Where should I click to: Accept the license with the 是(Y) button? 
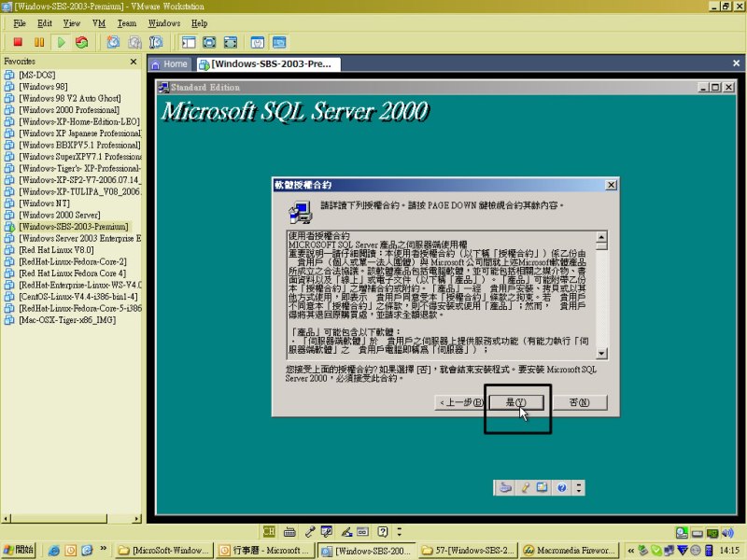[516, 402]
